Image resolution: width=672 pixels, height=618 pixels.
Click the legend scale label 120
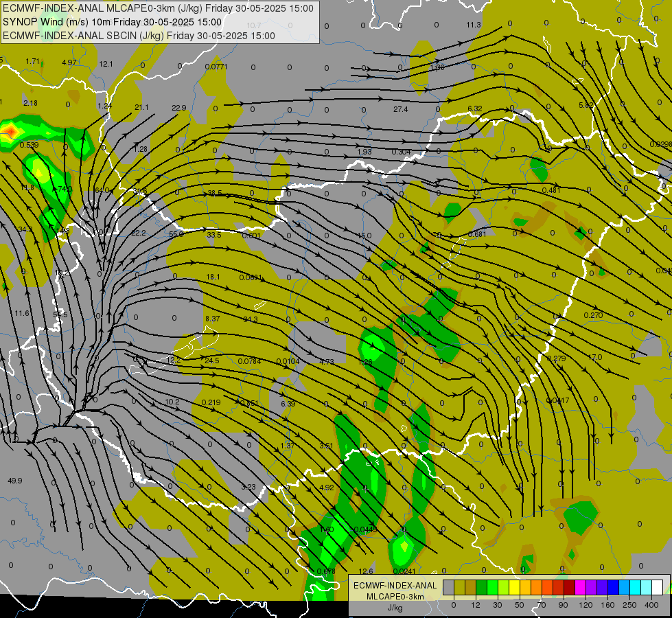586,605
